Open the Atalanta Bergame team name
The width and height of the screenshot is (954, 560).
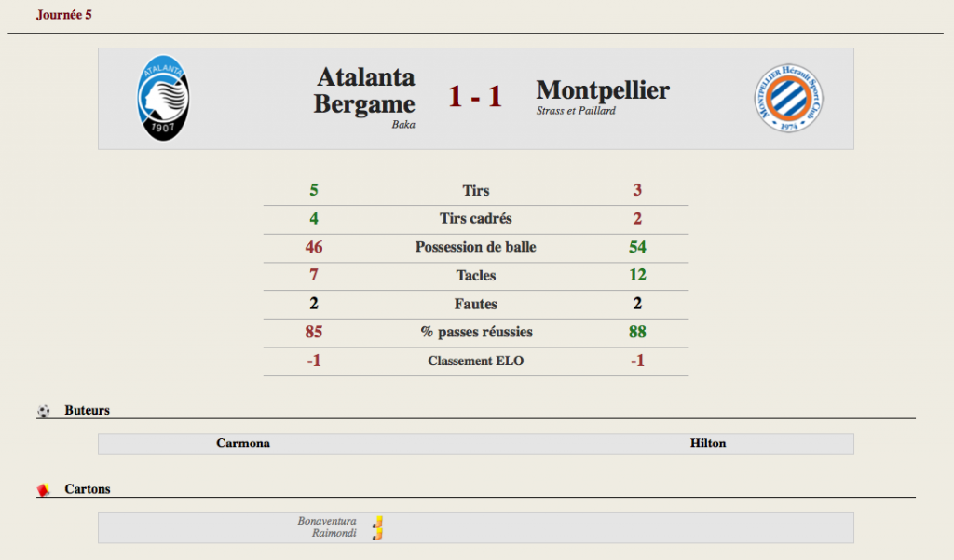coord(364,90)
